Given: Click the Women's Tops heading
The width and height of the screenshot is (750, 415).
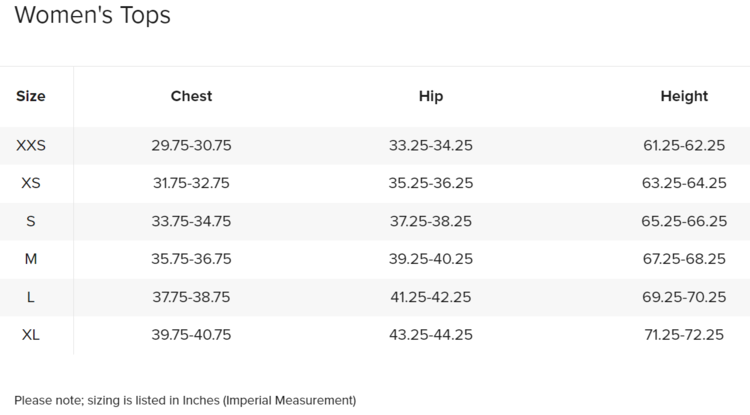Looking at the screenshot, I should [92, 16].
